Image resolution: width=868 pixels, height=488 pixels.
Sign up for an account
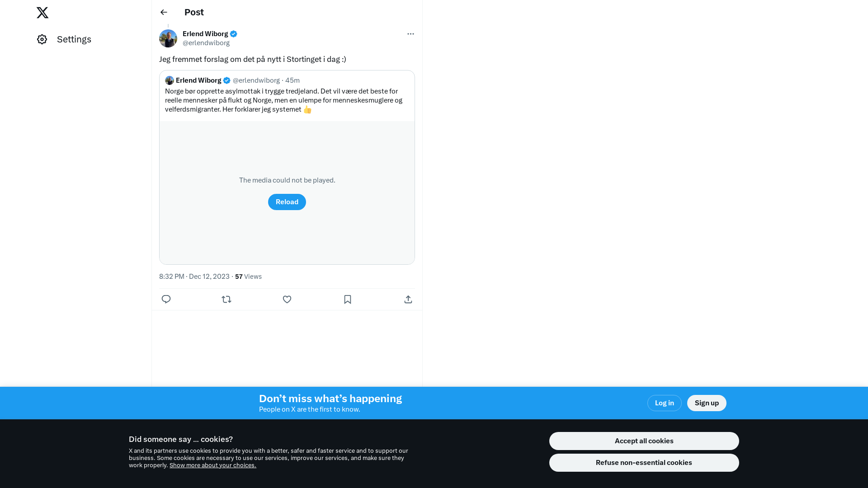[x=707, y=403]
